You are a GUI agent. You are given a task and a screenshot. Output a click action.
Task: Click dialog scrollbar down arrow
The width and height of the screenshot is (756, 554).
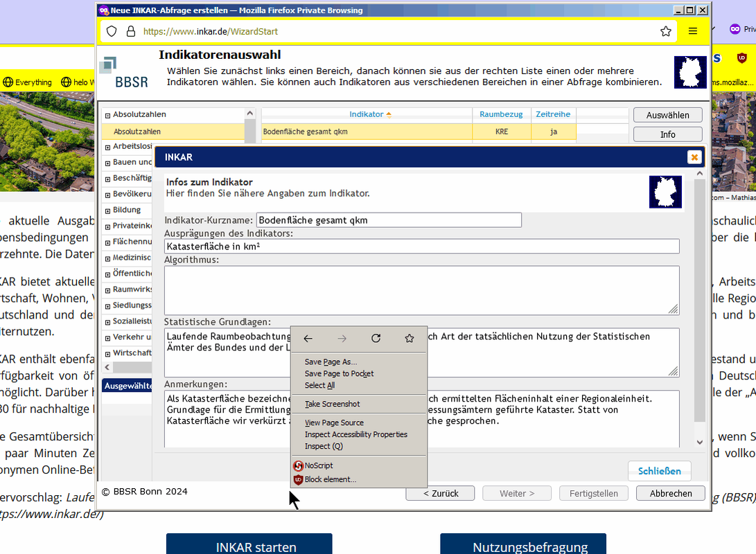[x=700, y=442]
